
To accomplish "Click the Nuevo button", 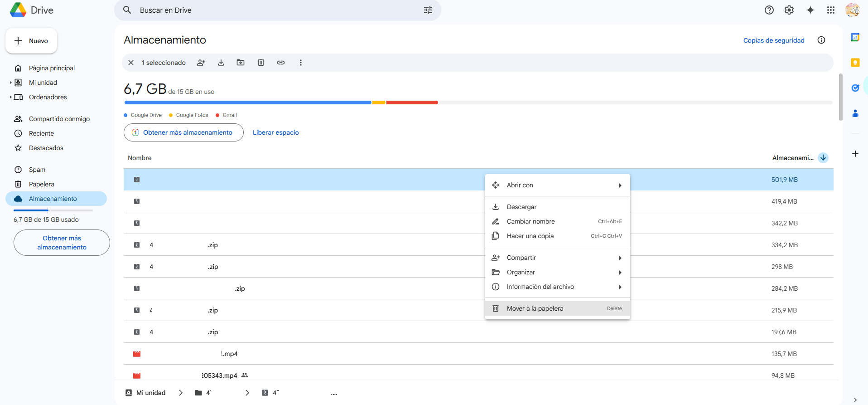I will (31, 41).
